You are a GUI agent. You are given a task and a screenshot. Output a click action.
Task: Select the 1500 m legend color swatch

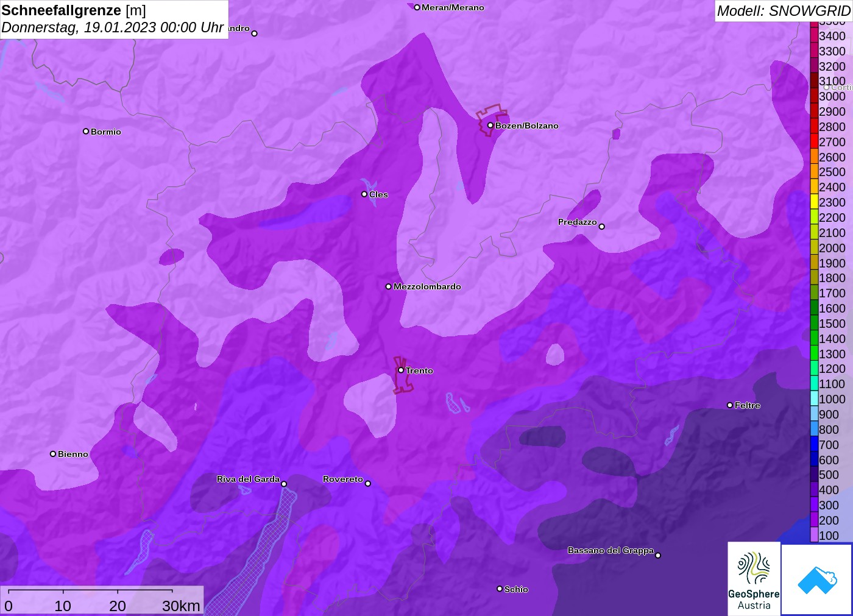coord(814,323)
